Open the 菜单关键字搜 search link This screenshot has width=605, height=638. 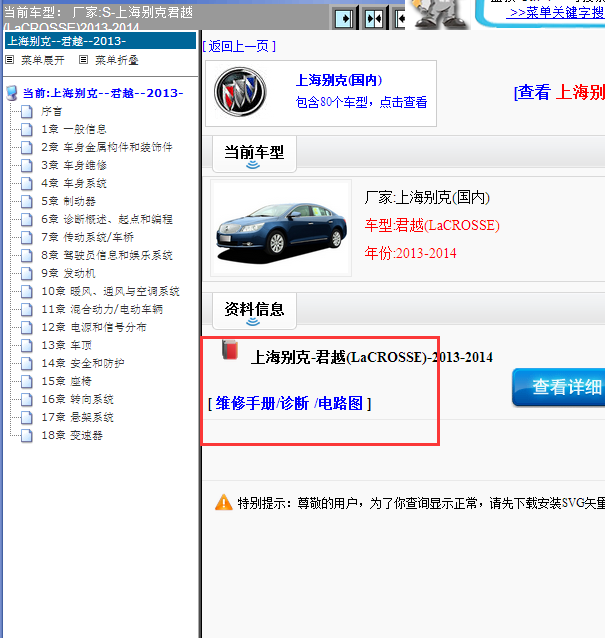click(x=555, y=13)
